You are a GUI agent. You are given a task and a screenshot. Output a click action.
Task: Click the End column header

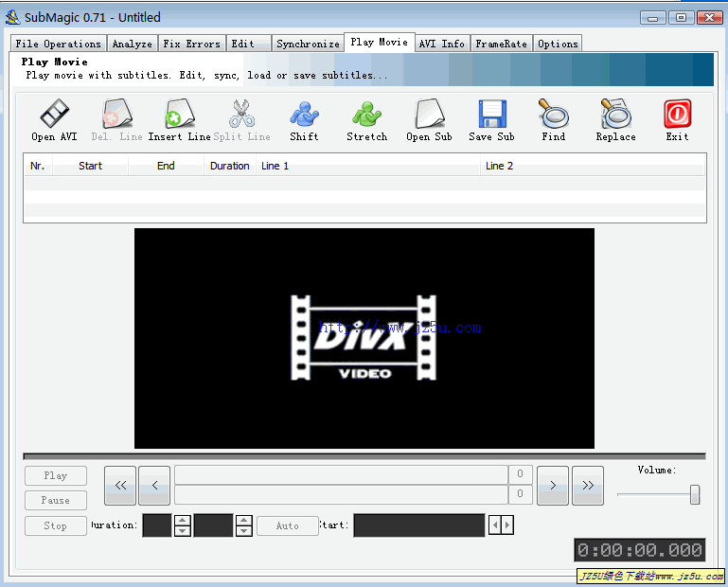(x=166, y=166)
